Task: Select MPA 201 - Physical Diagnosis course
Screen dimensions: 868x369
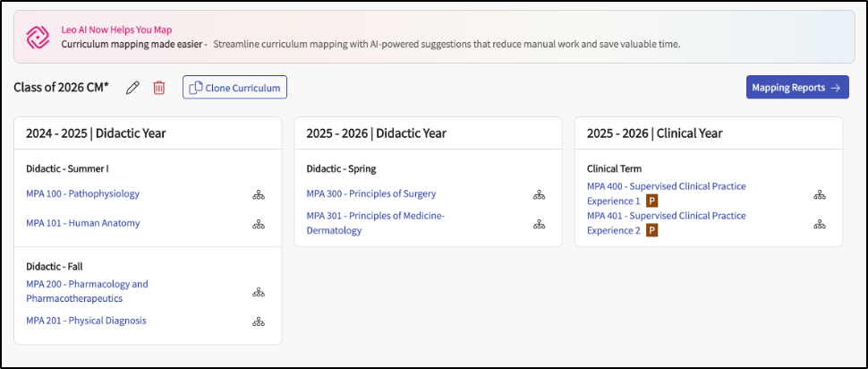Action: point(86,321)
